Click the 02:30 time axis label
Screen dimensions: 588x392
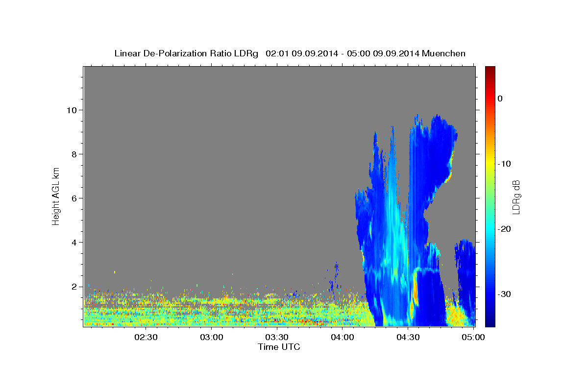(146, 337)
